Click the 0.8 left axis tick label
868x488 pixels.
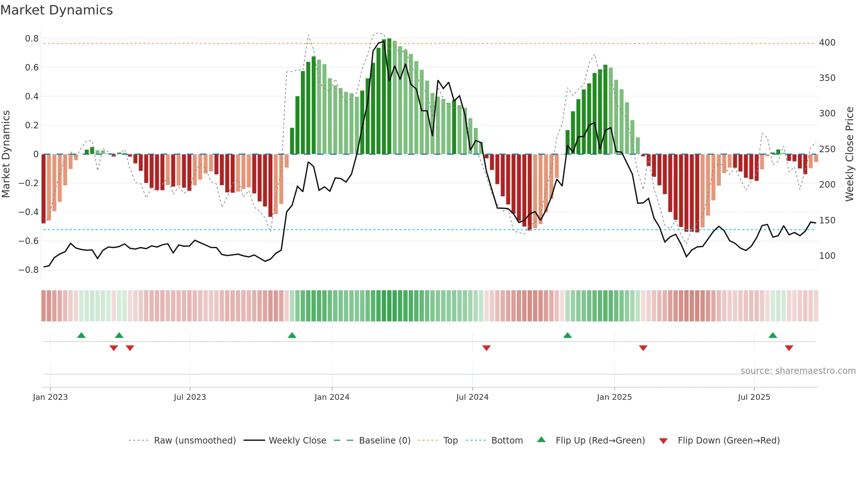click(32, 39)
